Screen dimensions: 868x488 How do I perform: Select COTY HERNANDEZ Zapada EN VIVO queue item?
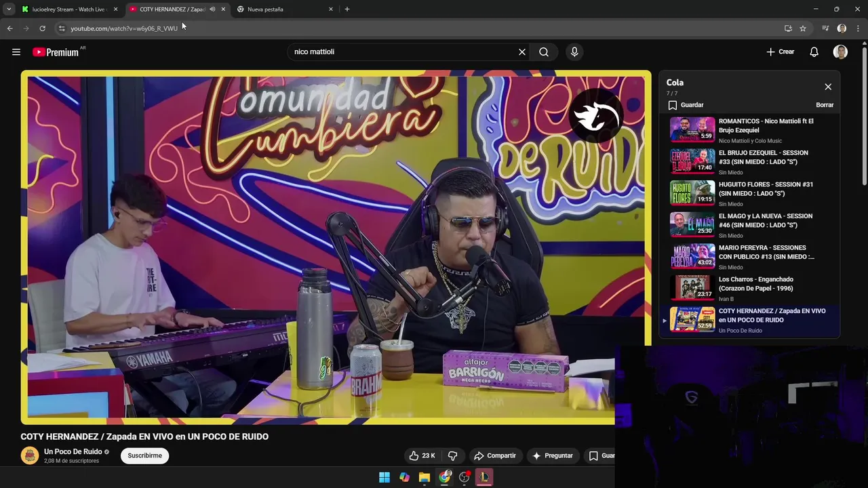(750, 320)
